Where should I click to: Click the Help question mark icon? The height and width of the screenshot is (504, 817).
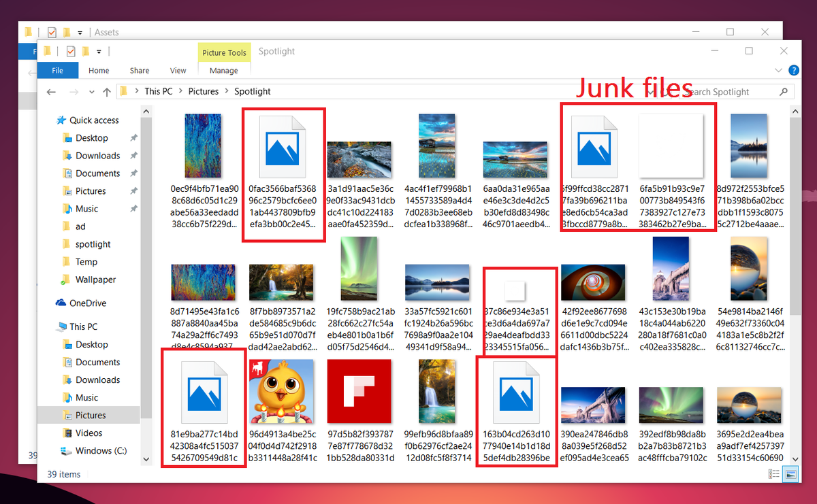coord(794,70)
